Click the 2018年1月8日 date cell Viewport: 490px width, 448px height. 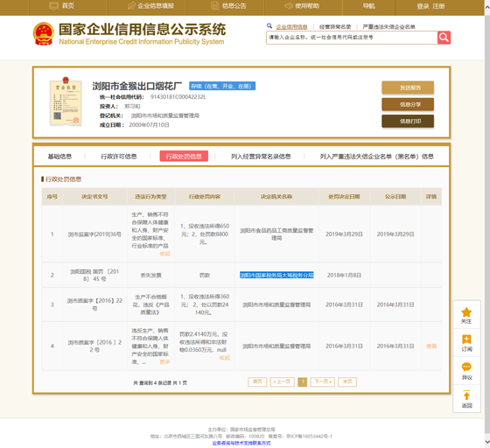click(344, 276)
